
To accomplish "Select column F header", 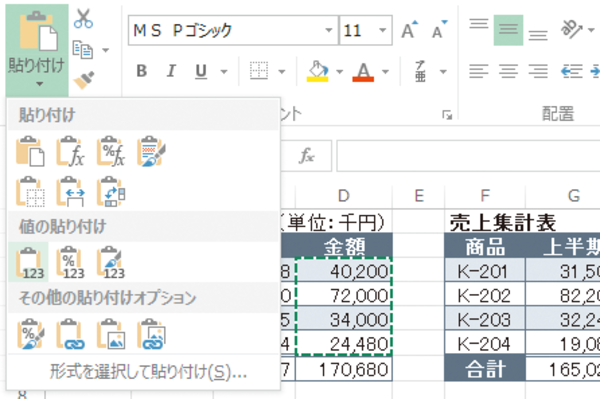I will 485,196.
